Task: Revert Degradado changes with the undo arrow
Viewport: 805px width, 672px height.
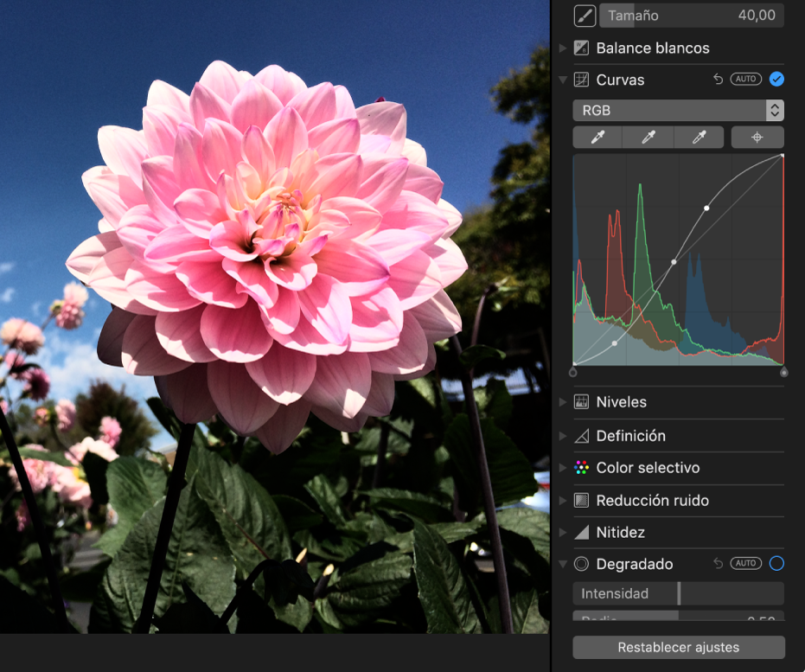Action: [x=718, y=564]
